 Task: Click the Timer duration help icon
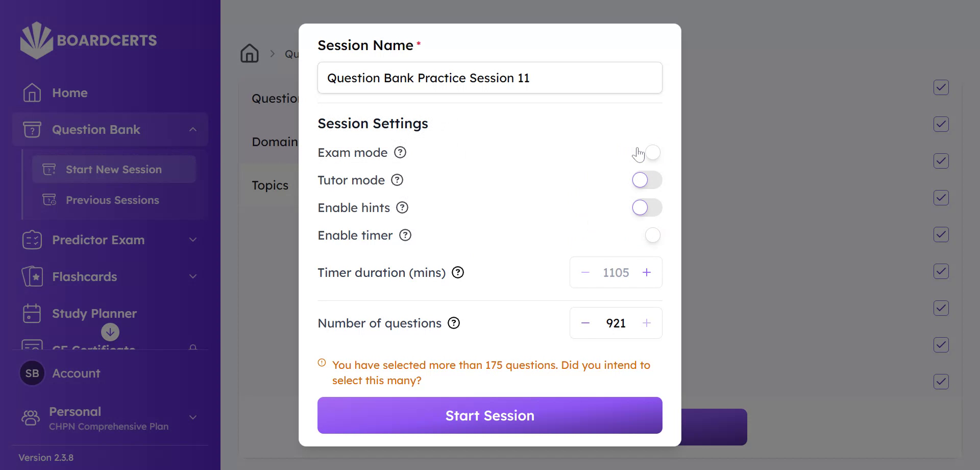click(x=458, y=273)
